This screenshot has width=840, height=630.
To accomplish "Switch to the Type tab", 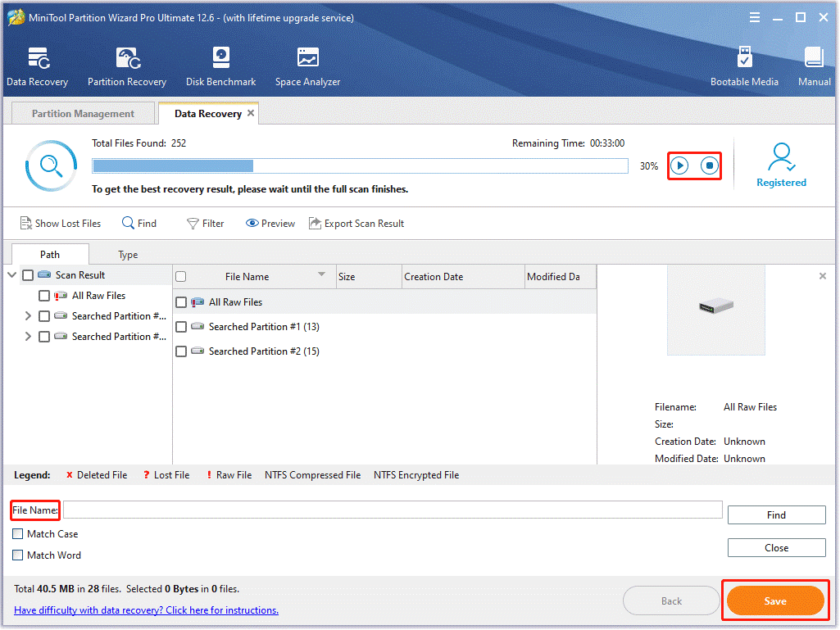I will click(x=128, y=254).
